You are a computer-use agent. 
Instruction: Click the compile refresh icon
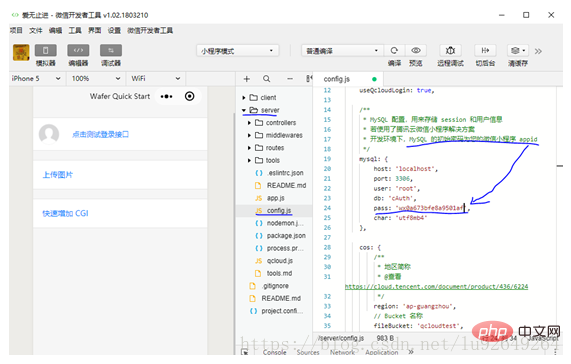click(x=394, y=51)
